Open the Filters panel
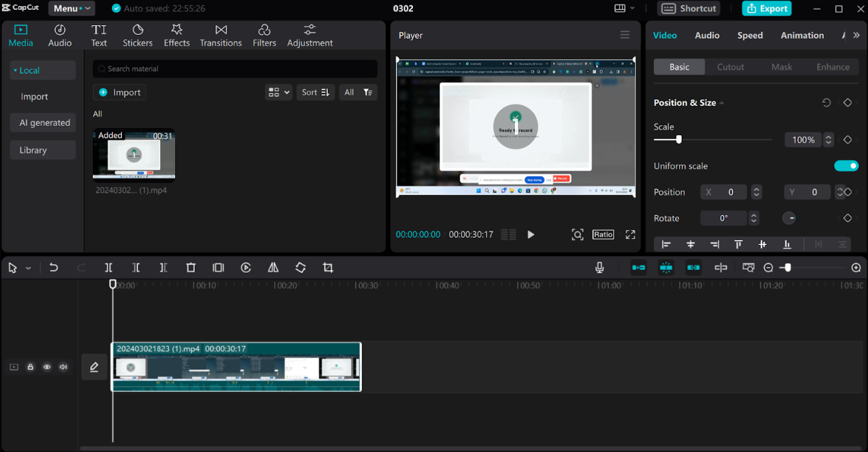Viewport: 868px width, 452px height. [x=264, y=36]
